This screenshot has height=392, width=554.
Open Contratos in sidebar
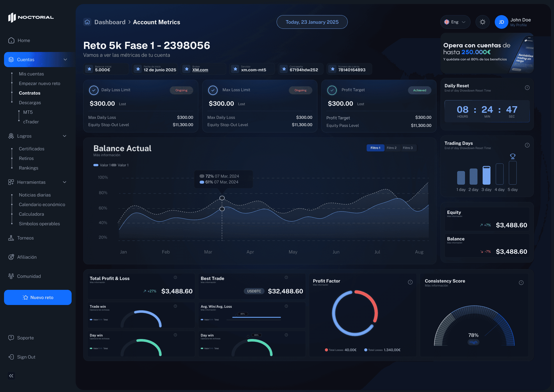30,93
